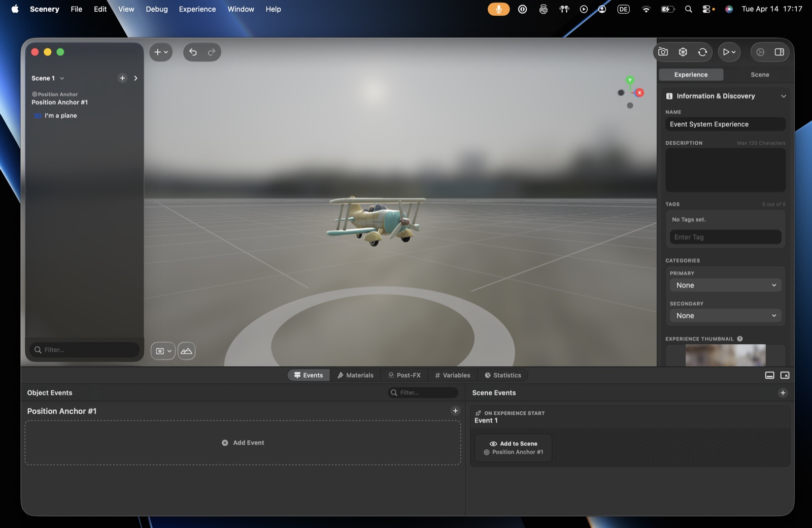This screenshot has width=812, height=528.
Task: Open the View menu
Action: point(126,9)
